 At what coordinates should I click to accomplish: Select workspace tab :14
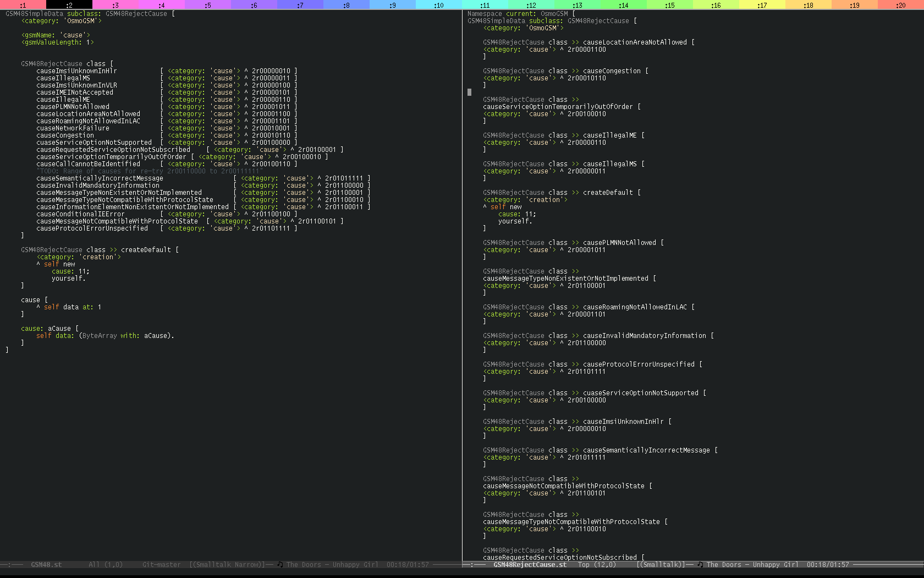click(x=624, y=5)
